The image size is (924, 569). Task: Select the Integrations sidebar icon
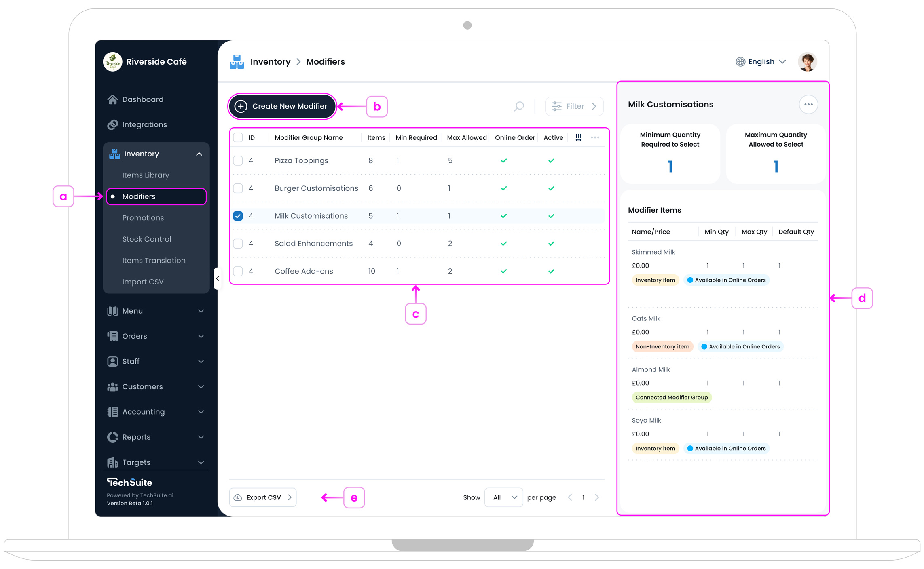coord(112,124)
